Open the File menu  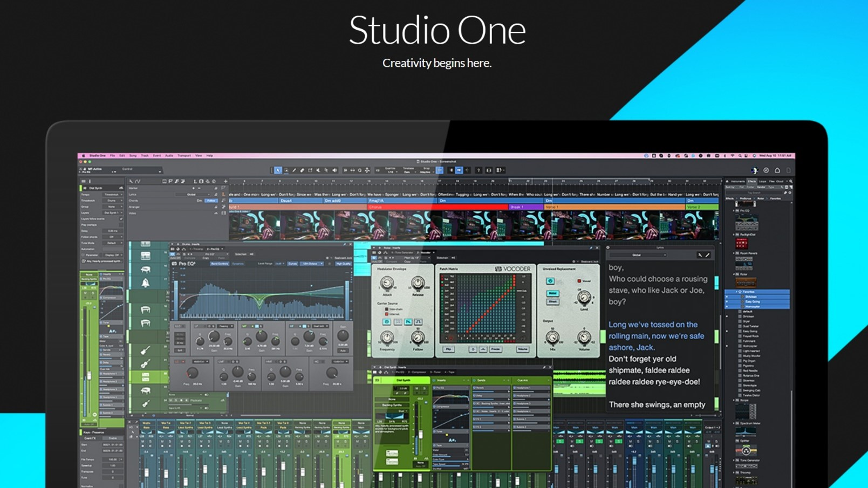pos(112,155)
